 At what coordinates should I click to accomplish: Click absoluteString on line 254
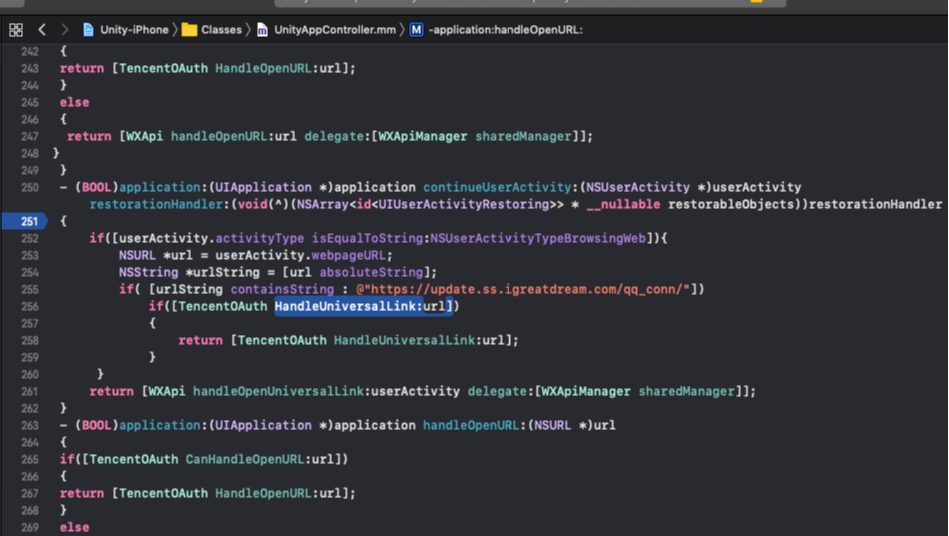371,272
